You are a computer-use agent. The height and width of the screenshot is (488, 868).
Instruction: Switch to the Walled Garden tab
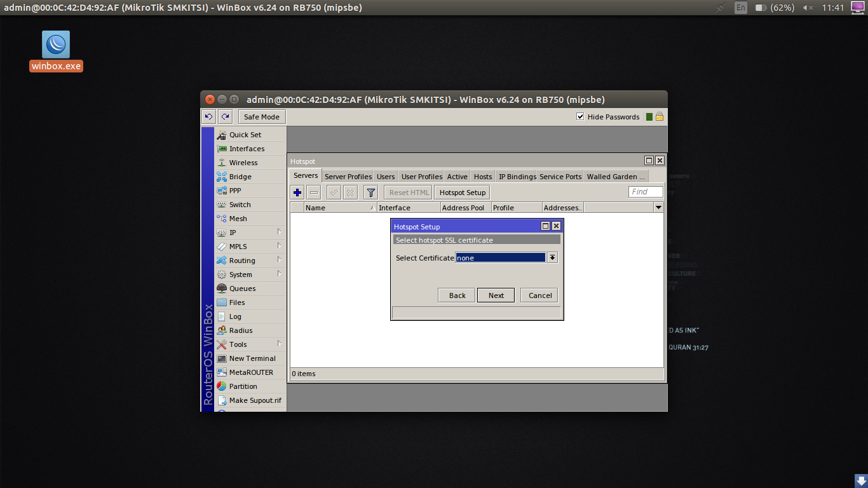click(611, 177)
